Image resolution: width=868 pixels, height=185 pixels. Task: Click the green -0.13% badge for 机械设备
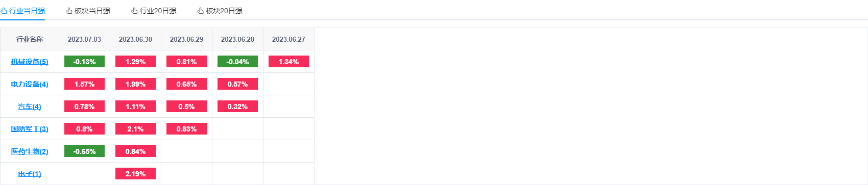point(84,62)
